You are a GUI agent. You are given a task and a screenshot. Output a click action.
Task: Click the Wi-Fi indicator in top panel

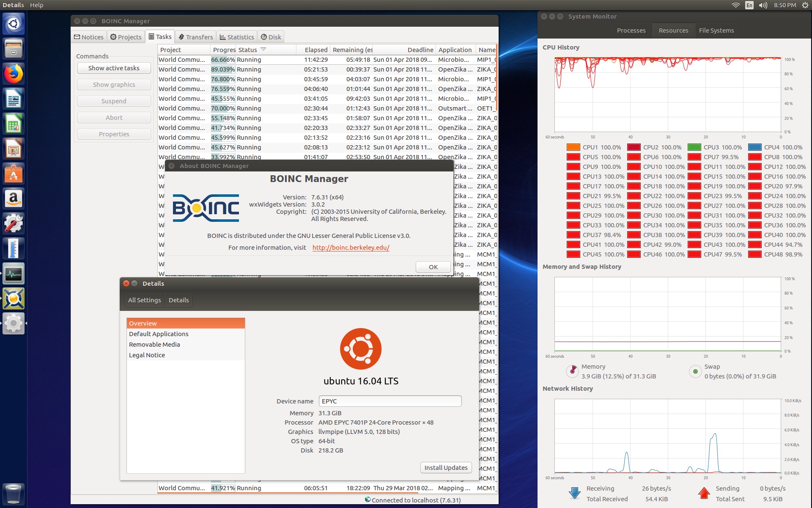736,5
